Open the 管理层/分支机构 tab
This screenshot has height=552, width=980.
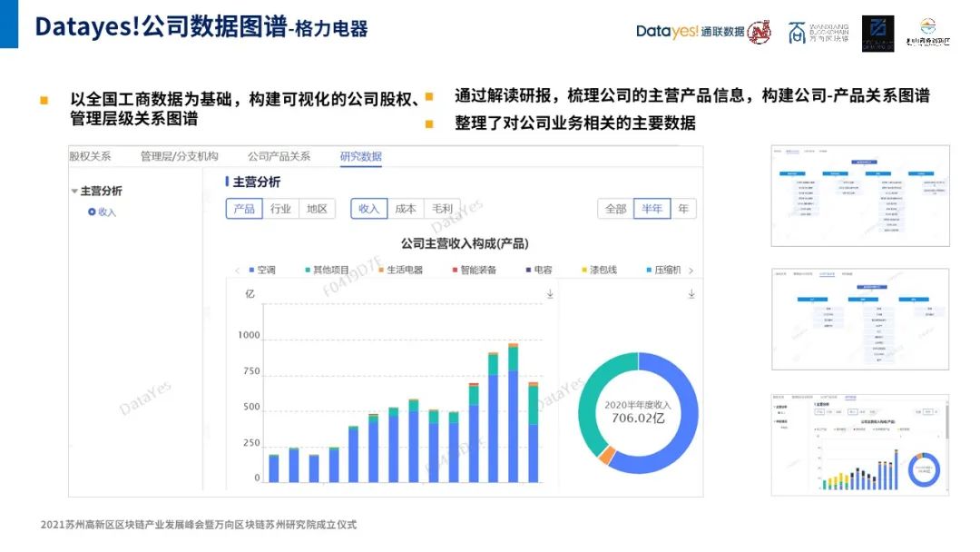click(x=180, y=156)
